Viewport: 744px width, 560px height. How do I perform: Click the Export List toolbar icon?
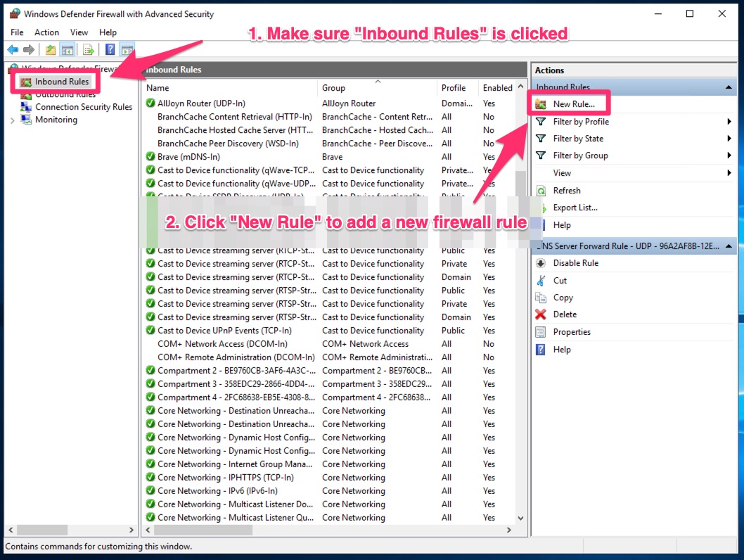point(89,50)
